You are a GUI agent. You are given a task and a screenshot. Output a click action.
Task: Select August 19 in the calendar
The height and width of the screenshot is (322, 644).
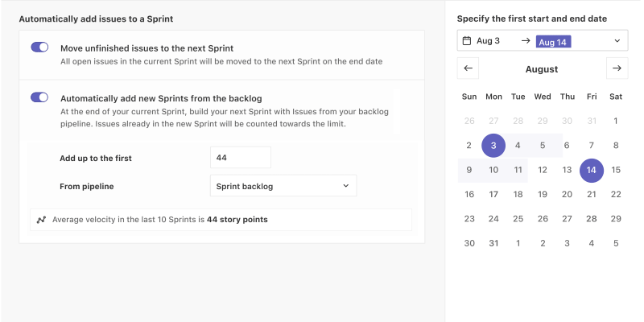pos(543,194)
